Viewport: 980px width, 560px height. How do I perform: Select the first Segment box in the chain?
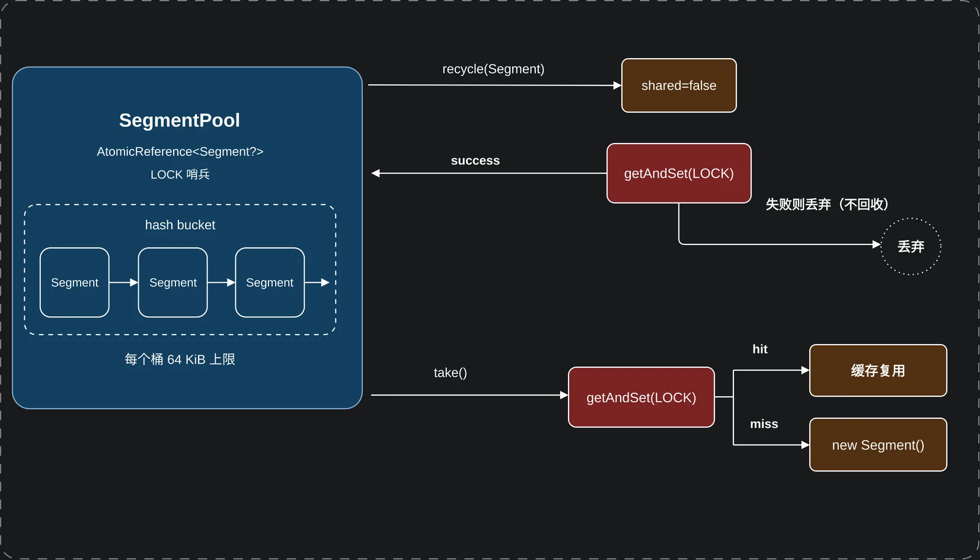click(75, 282)
